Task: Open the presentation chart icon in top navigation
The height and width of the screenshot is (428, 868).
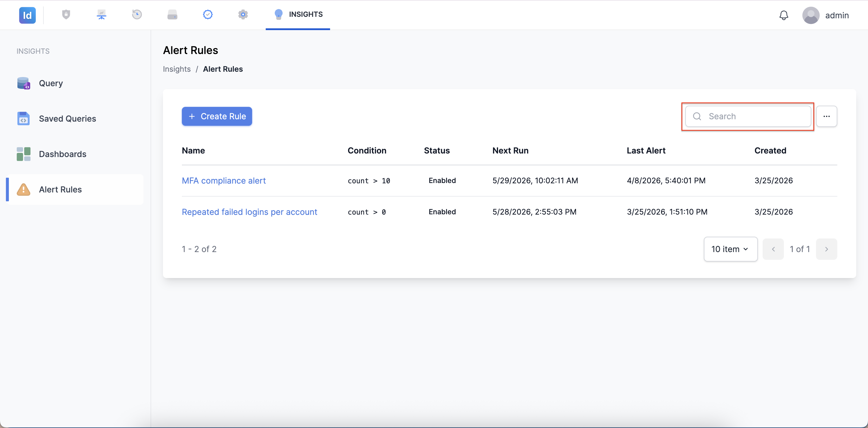Action: [x=102, y=14]
